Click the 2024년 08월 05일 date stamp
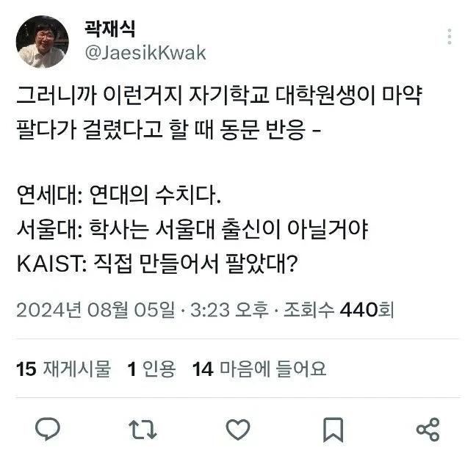Viewport: 476px width, 456px height. click(x=96, y=310)
